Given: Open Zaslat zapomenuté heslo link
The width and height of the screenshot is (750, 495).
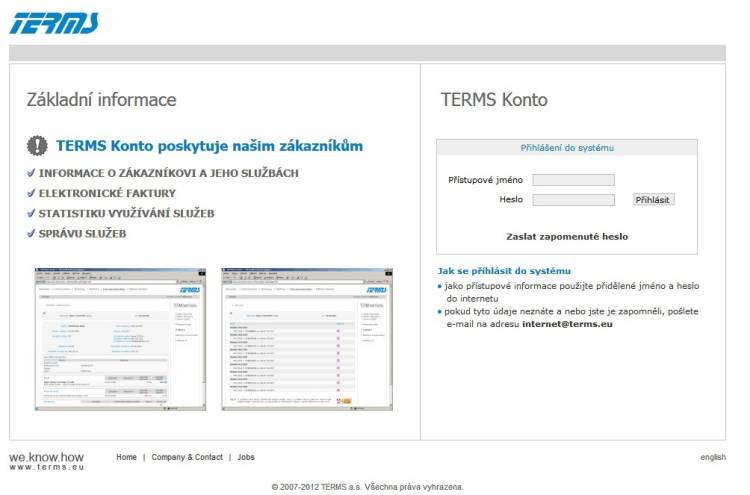Looking at the screenshot, I should (567, 237).
